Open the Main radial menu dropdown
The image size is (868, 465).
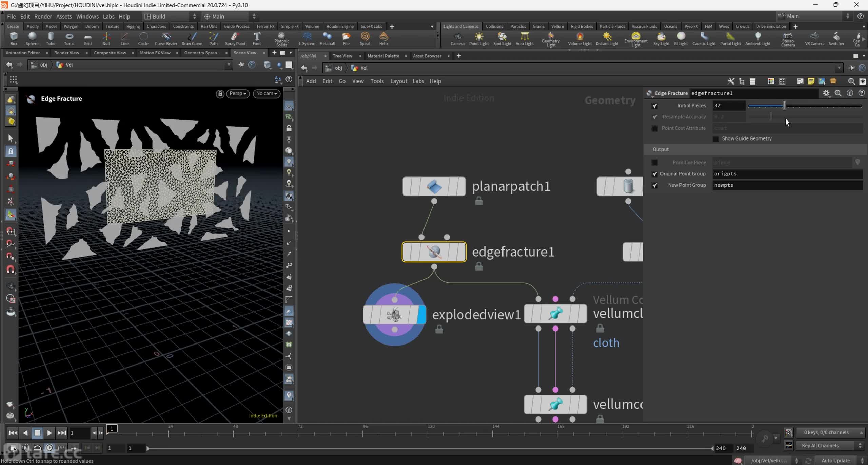230,16
